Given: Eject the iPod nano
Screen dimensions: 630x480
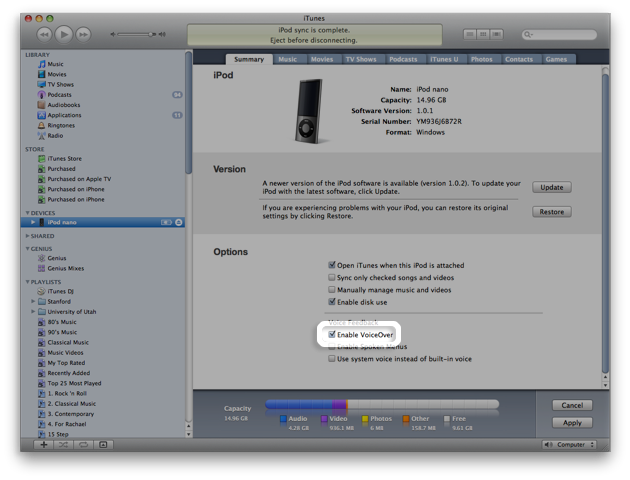Looking at the screenshot, I should tap(179, 222).
